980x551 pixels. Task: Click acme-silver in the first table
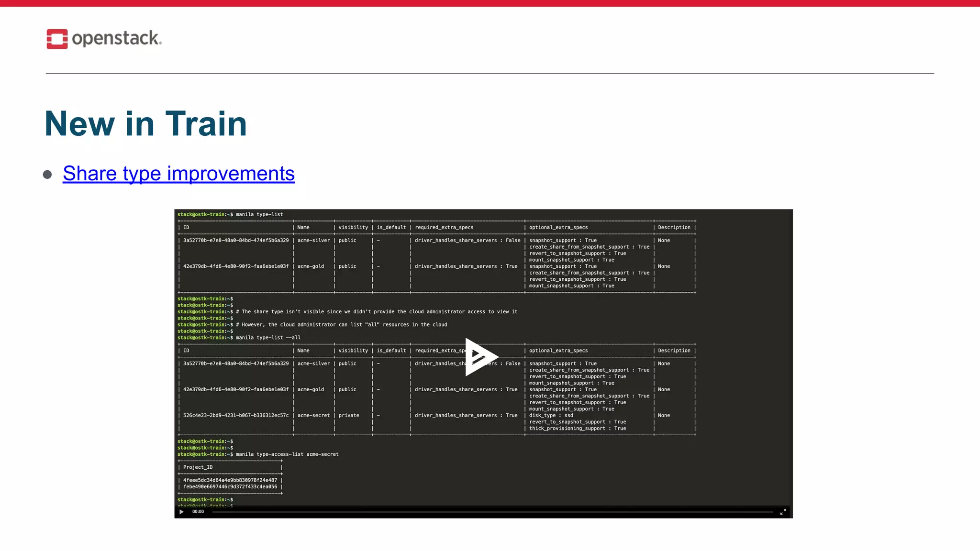coord(313,241)
